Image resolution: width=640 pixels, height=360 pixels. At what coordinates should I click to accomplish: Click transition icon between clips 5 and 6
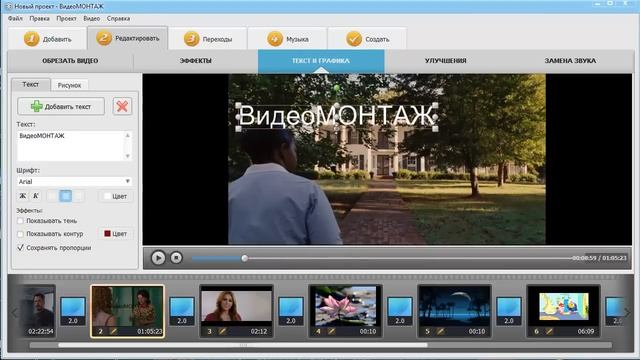(509, 311)
